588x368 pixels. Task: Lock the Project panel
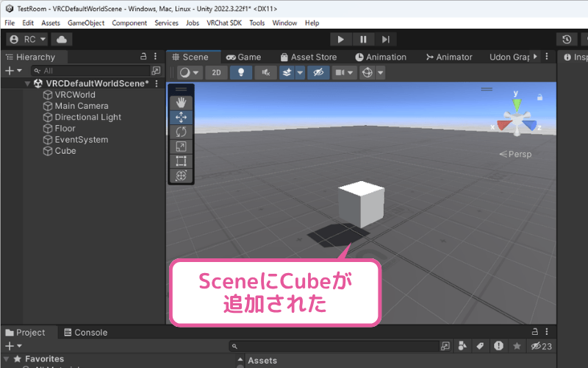[x=535, y=332]
